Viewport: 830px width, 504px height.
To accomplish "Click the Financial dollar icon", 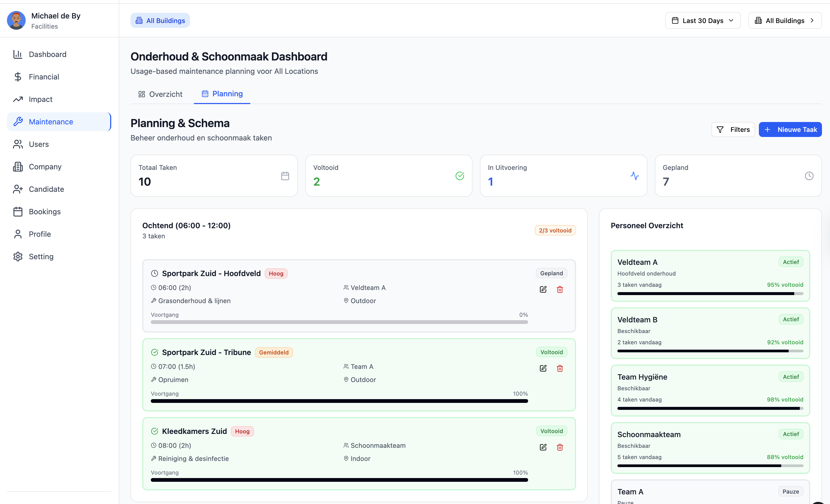I will coord(18,77).
